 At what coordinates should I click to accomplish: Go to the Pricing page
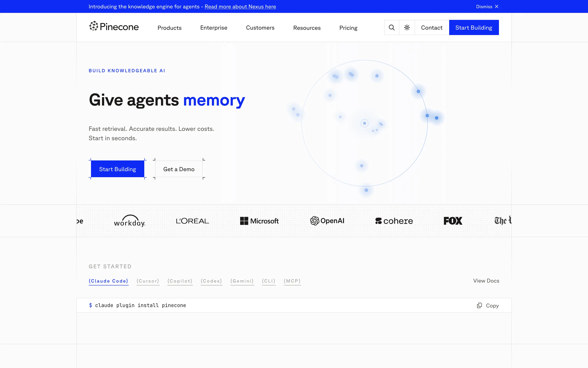348,28
